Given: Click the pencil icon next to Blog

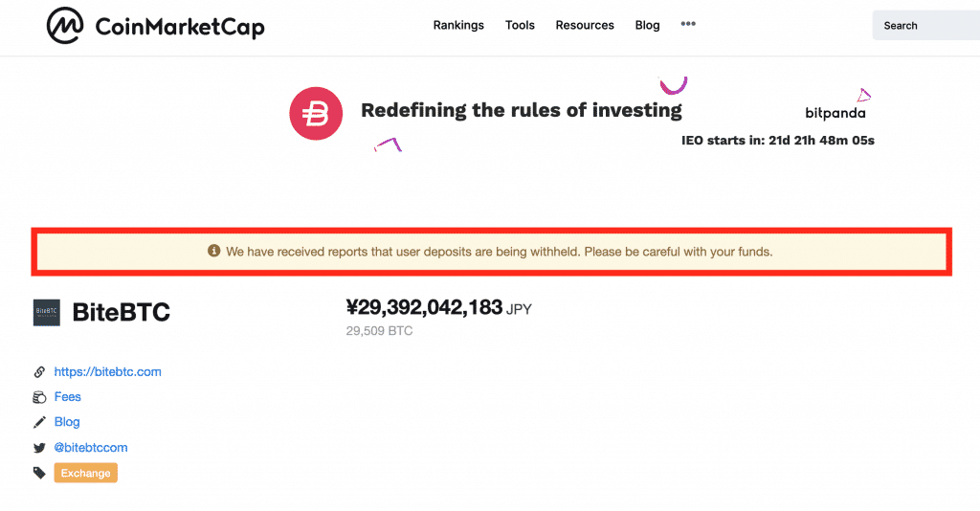Looking at the screenshot, I should point(39,422).
